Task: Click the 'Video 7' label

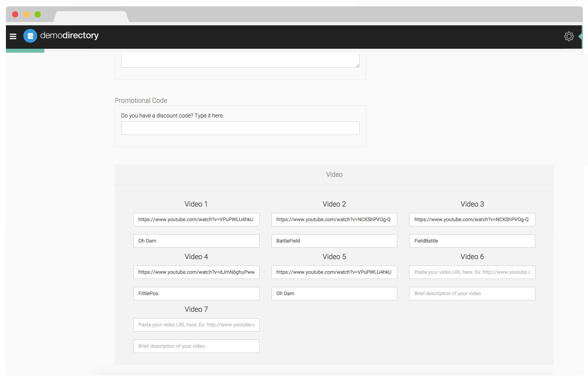Action: [x=196, y=309]
